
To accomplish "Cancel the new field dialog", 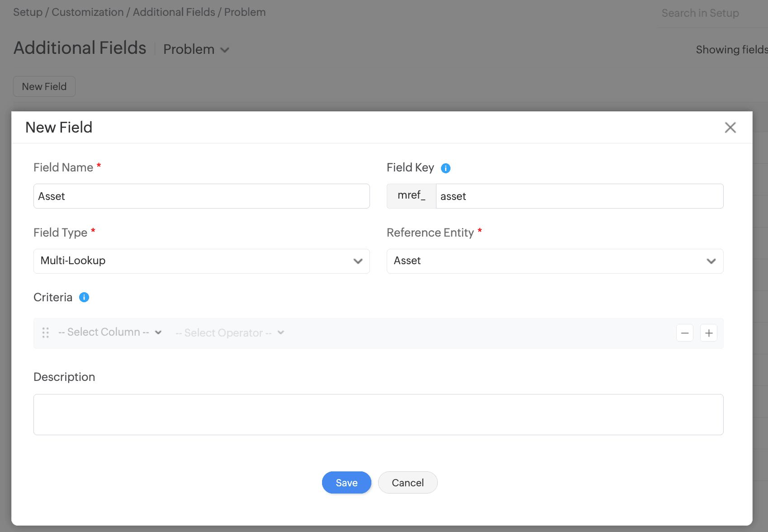I will coord(408,483).
